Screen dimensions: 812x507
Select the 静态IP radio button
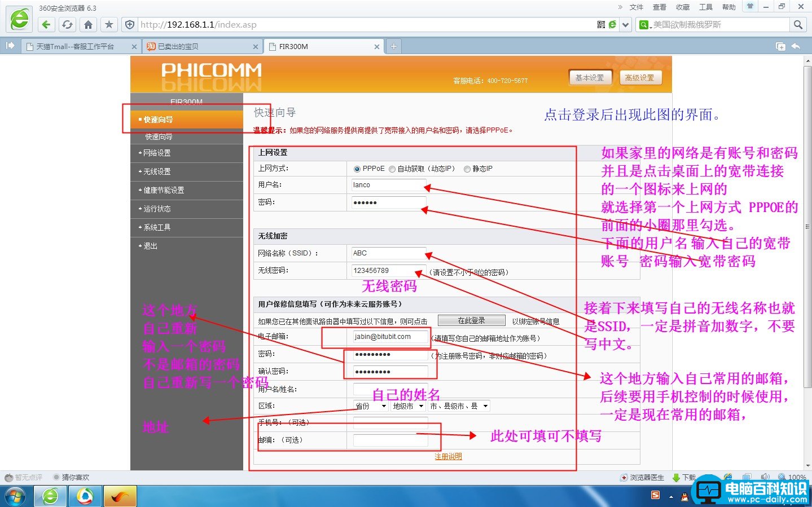click(x=467, y=169)
